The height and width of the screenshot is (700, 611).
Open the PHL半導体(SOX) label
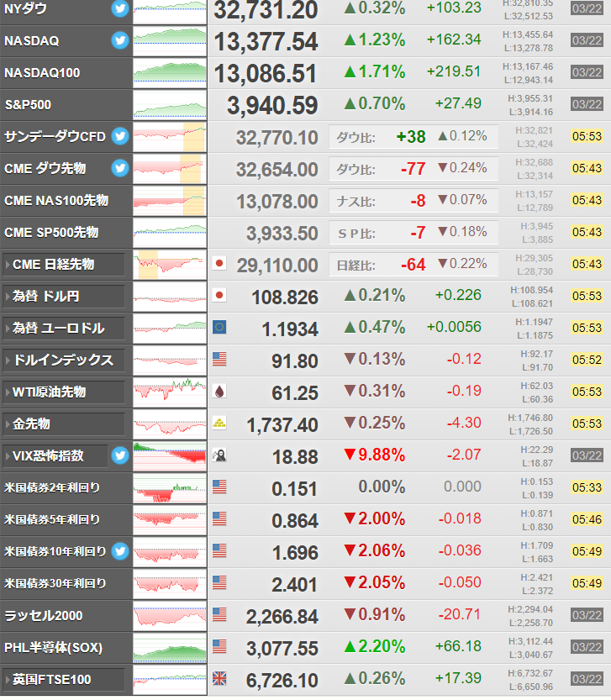point(54,648)
